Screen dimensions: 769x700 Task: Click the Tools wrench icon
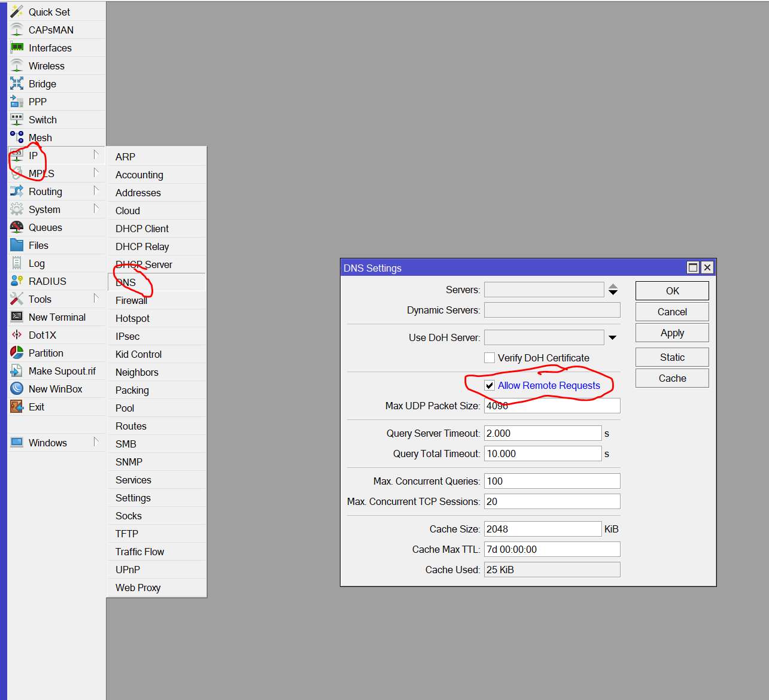[17, 299]
